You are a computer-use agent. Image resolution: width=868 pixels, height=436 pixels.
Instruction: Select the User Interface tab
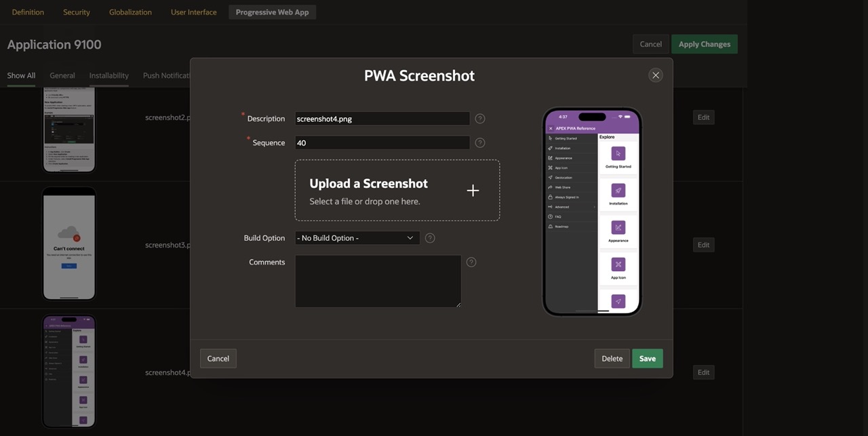click(194, 12)
